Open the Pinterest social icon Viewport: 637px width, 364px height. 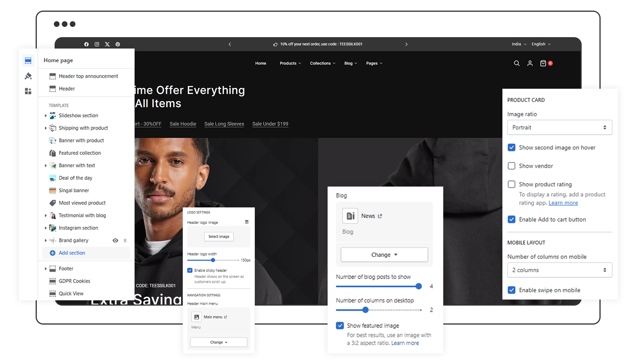tap(118, 44)
